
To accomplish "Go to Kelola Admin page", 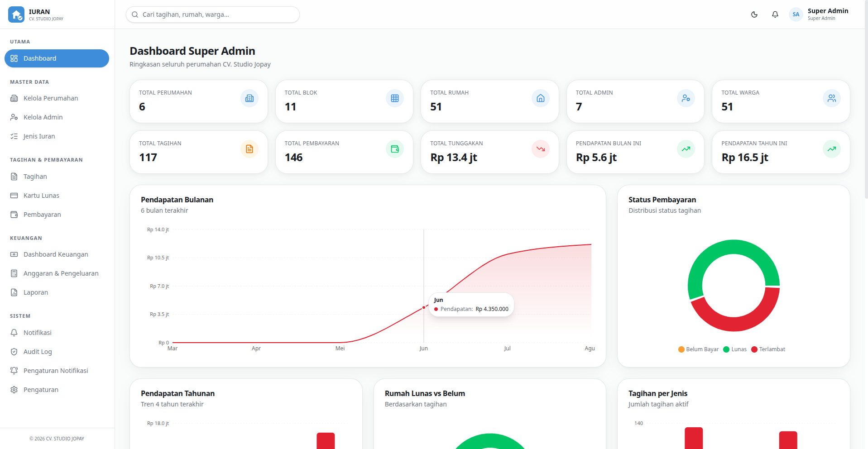I will coord(57,117).
